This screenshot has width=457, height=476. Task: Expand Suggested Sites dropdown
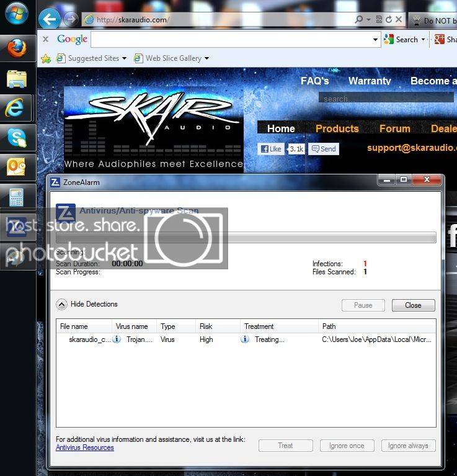[124, 58]
